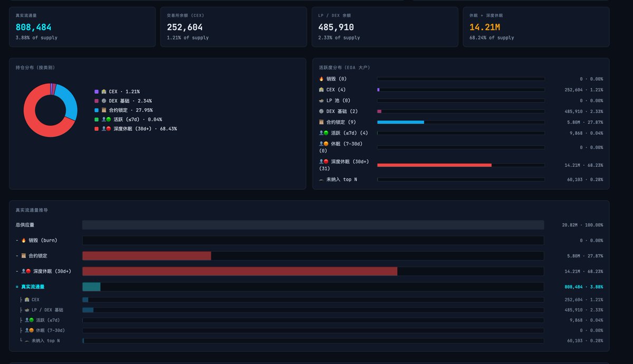Click the scroll icon in 真实流通量推导 合约锁定 row
Image resolution: width=633 pixels, height=364 pixels.
click(x=24, y=256)
